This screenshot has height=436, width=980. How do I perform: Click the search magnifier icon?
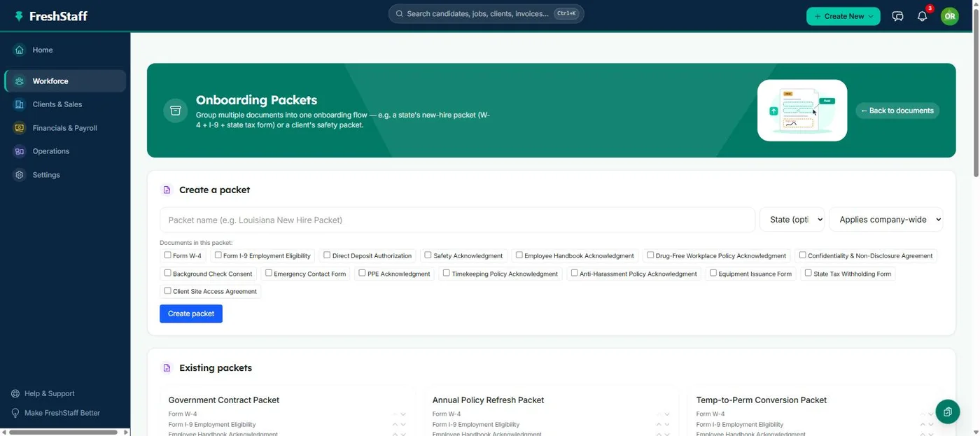tap(399, 14)
